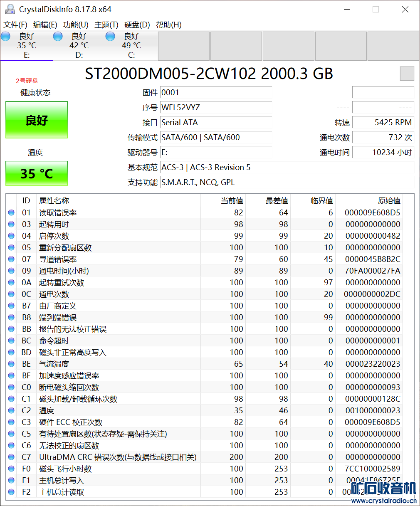This screenshot has width=420, height=506.
Task: Select the E: drive tab at 35 °C
Action: (x=26, y=46)
